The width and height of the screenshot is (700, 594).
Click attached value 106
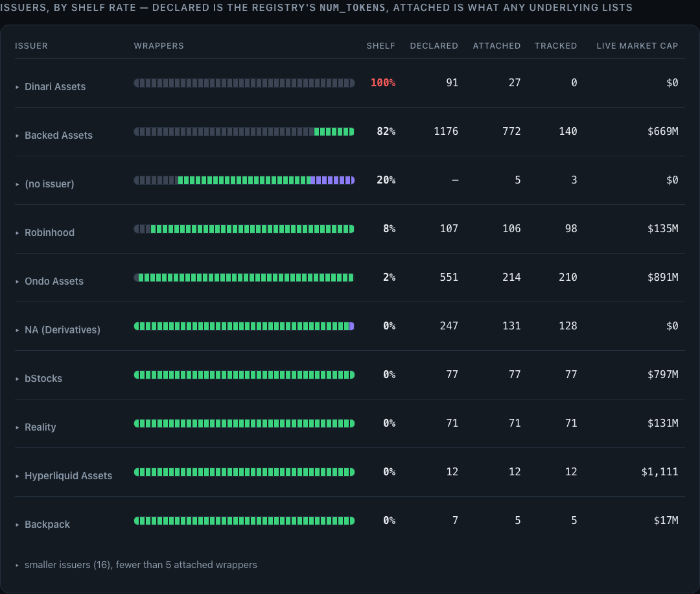click(x=511, y=229)
